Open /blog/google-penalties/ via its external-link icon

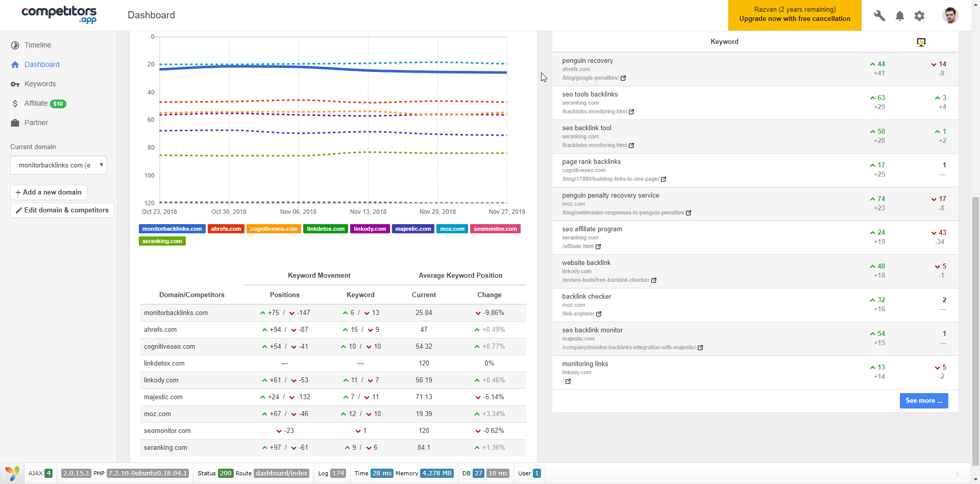[x=623, y=78]
